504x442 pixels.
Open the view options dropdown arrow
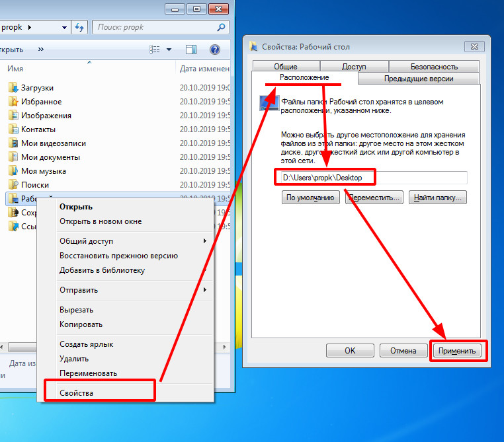(169, 50)
